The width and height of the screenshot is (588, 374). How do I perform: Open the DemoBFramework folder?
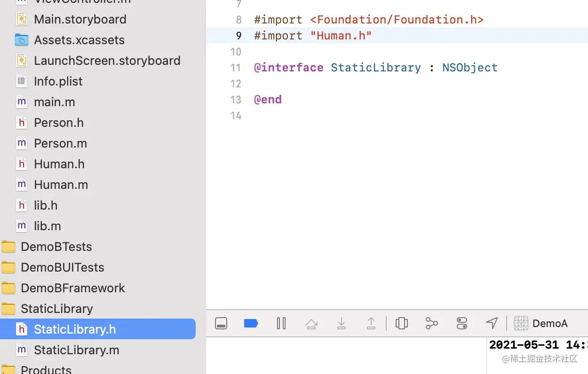[72, 288]
